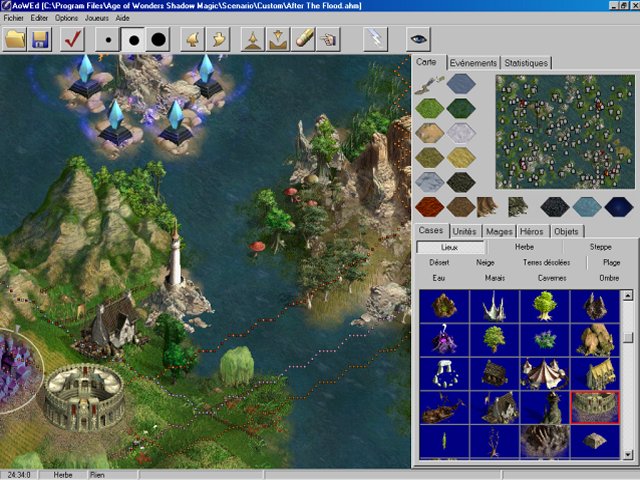Select the Ombre category button
This screenshot has height=480, width=640.
click(609, 278)
